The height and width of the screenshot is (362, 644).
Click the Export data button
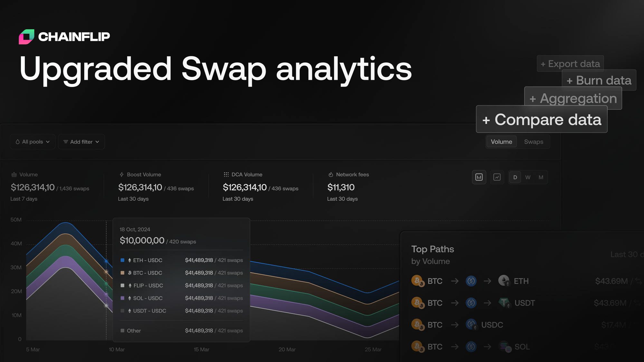570,63
